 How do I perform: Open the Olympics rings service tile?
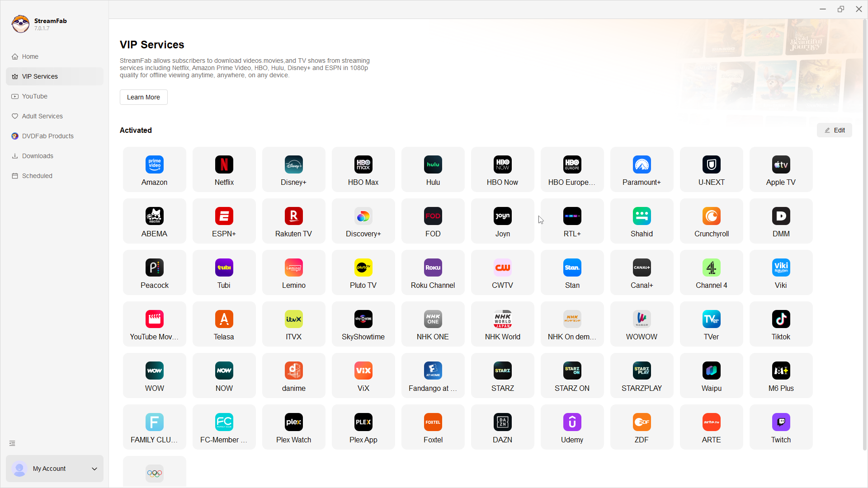(154, 472)
